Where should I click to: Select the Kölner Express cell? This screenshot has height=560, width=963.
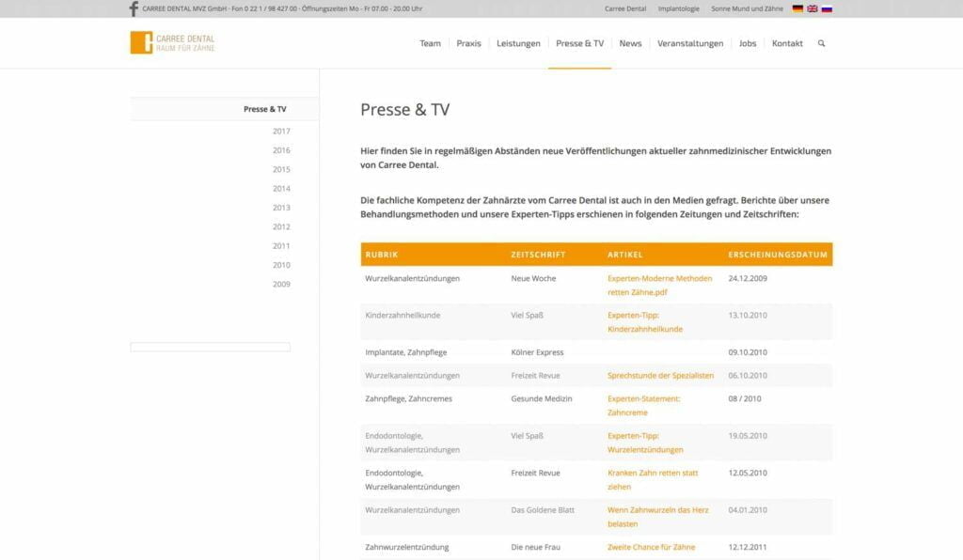click(537, 352)
